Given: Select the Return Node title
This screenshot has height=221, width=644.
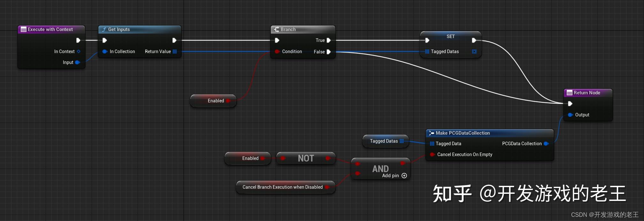Looking at the screenshot, I should [x=587, y=93].
